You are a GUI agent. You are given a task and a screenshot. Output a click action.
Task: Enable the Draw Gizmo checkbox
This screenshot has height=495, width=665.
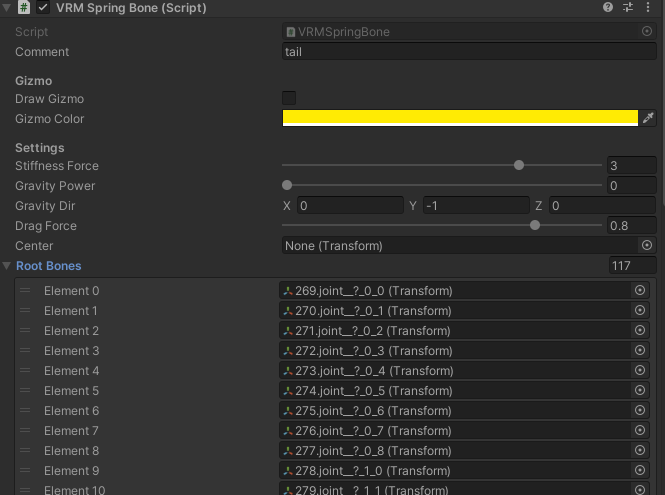(x=289, y=98)
